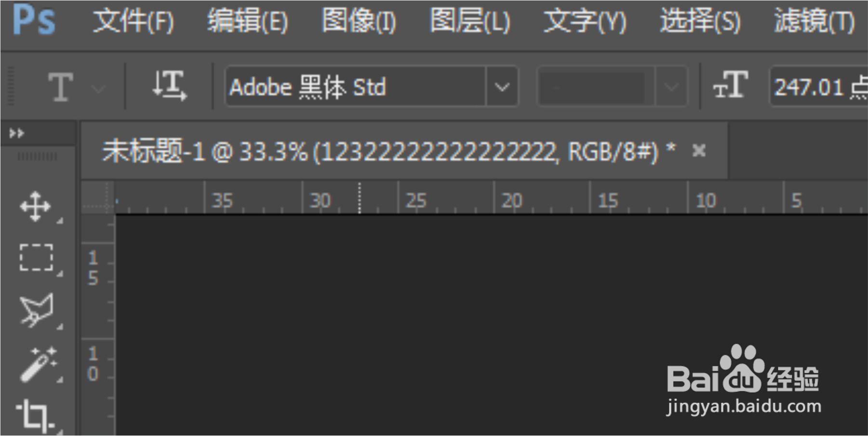The image size is (868, 436).
Task: Click the Type tool preset icon
Action: click(61, 87)
